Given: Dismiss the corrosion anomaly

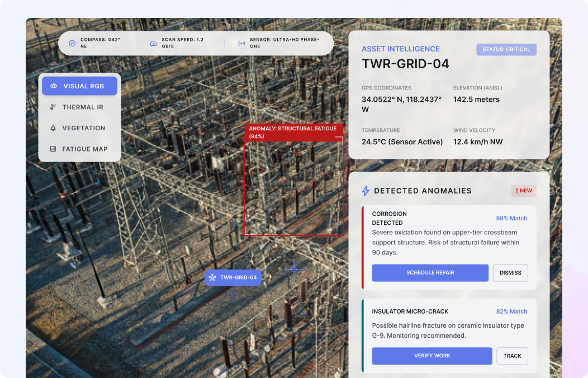Looking at the screenshot, I should pyautogui.click(x=510, y=273).
